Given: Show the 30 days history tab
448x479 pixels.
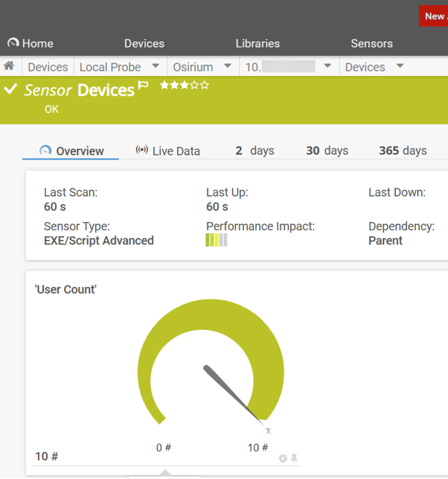Looking at the screenshot, I should (327, 150).
